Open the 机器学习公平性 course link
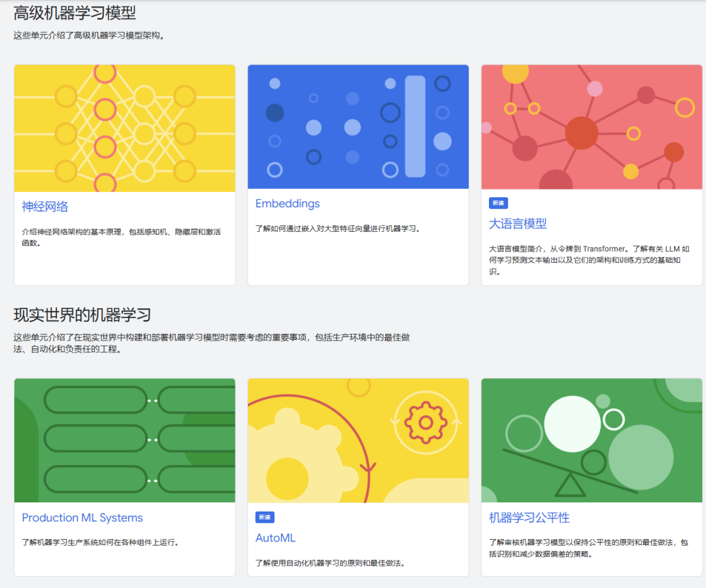The width and height of the screenshot is (706, 588). pyautogui.click(x=529, y=518)
